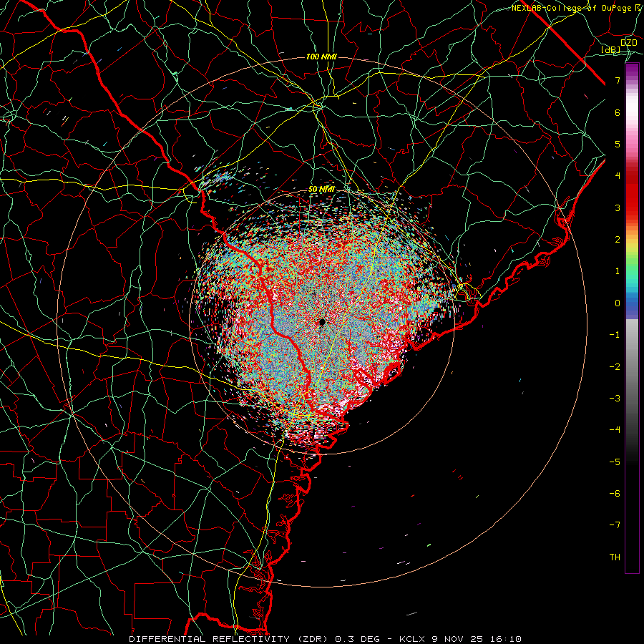Click the 7 value on the color scale

[618, 80]
